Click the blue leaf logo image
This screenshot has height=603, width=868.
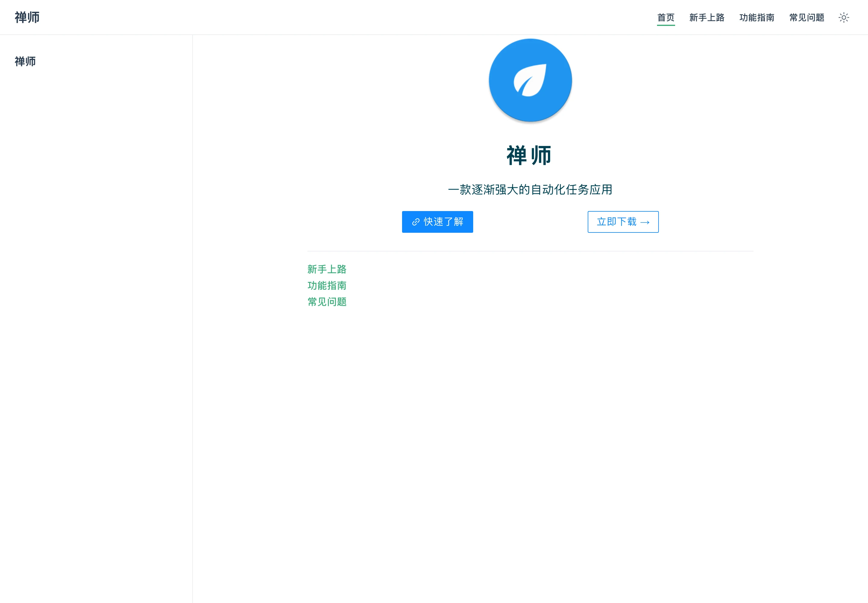[x=530, y=80]
